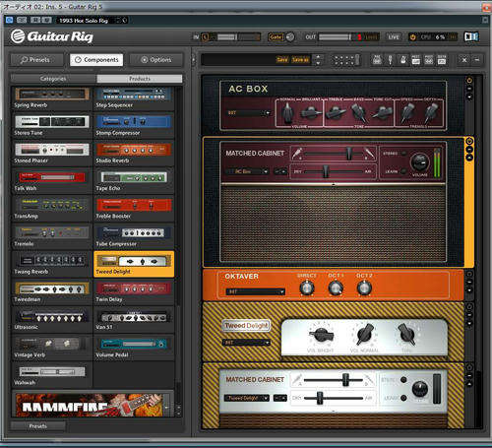Open Oktaver preset dropdown
The height and width of the screenshot is (448, 492).
coord(256,291)
